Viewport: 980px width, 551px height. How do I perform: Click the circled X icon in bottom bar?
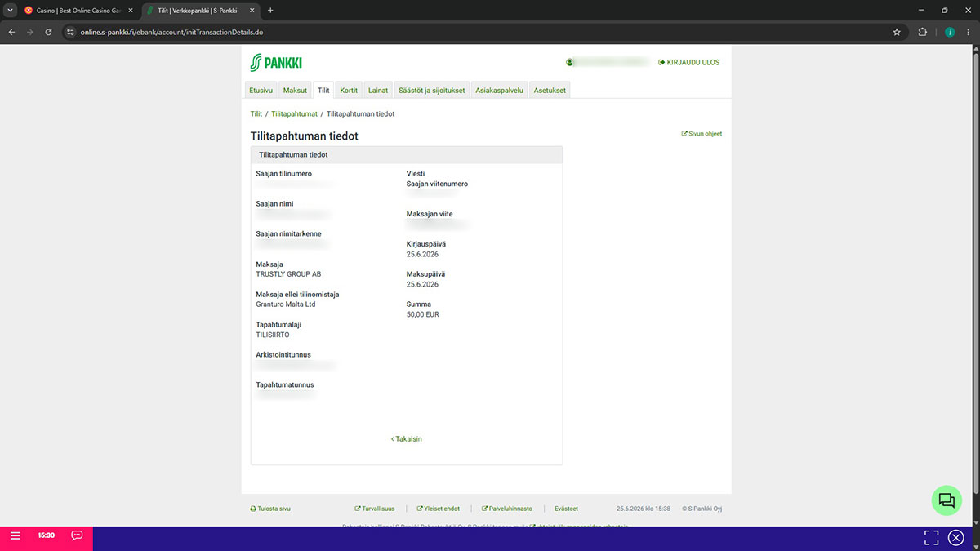(x=956, y=537)
